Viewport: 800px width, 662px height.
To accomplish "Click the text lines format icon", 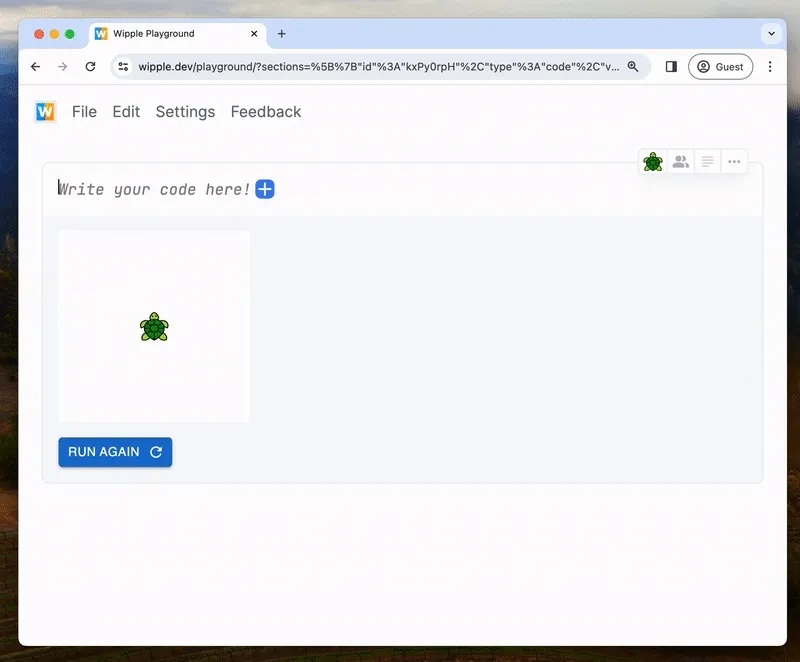I will point(707,162).
